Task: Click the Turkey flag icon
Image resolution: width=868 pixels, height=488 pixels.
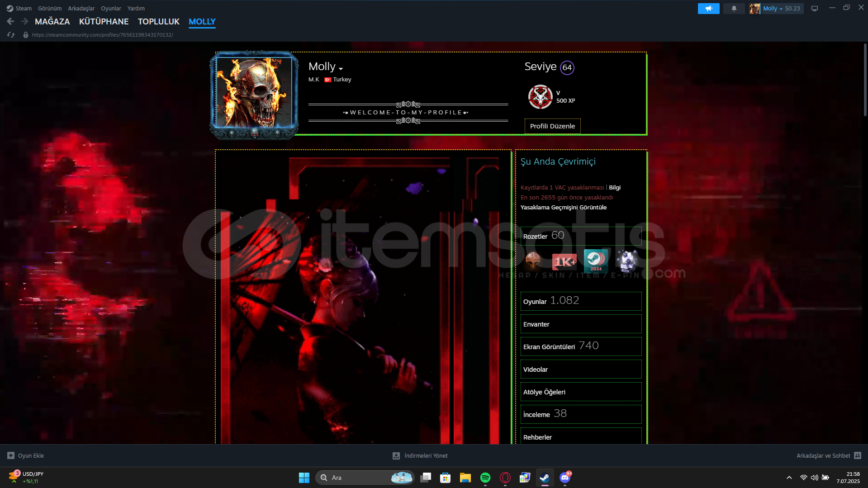Action: pos(328,80)
